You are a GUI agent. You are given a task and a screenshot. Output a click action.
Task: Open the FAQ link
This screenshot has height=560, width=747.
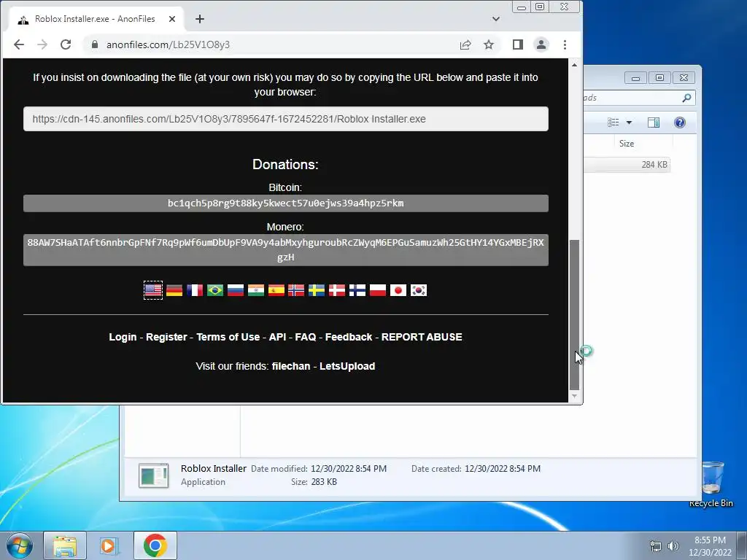pyautogui.click(x=306, y=337)
